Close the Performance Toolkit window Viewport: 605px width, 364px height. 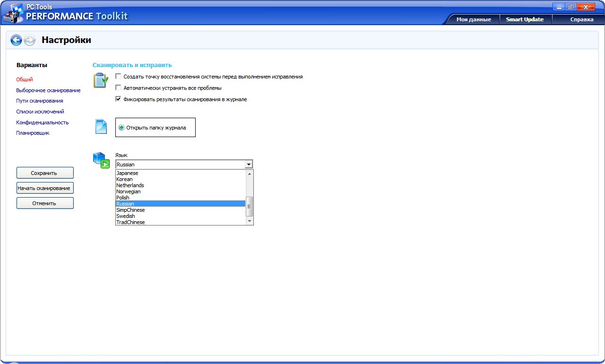click(586, 7)
